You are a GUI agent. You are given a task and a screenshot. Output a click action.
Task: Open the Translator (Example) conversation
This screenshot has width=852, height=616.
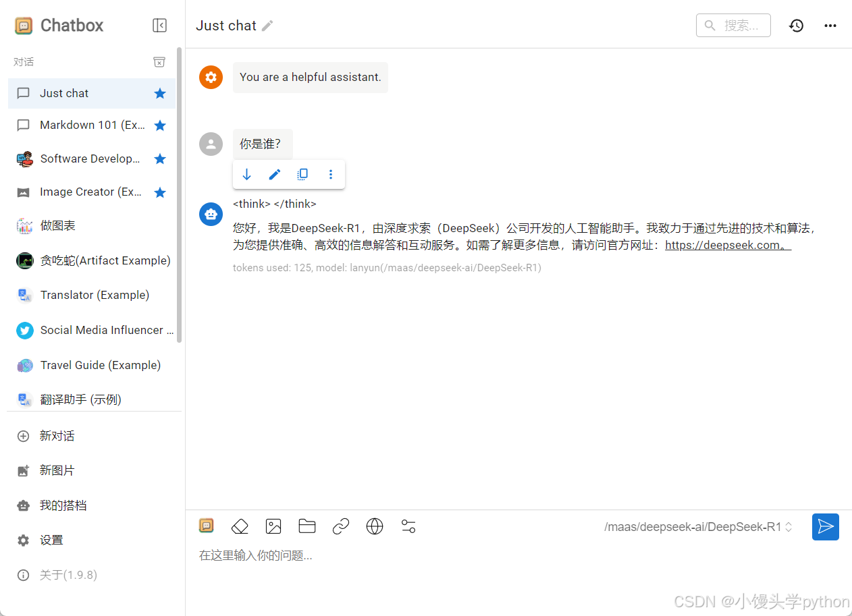92,295
